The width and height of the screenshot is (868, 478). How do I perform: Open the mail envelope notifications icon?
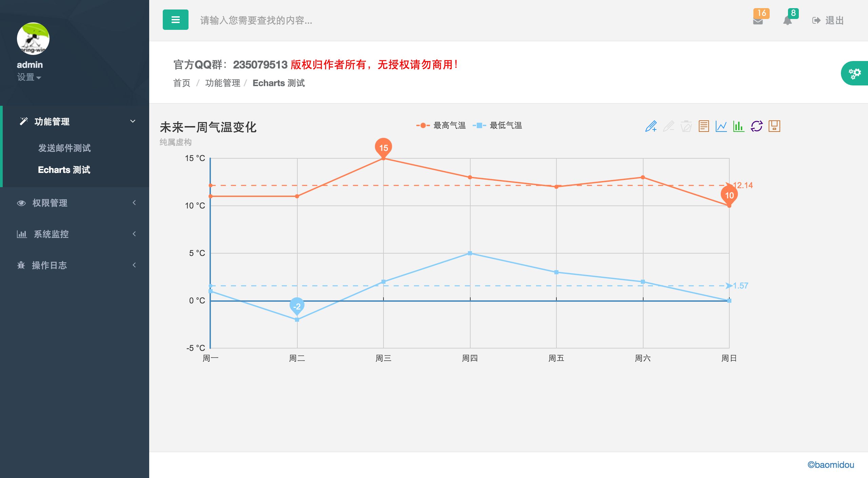pos(758,20)
